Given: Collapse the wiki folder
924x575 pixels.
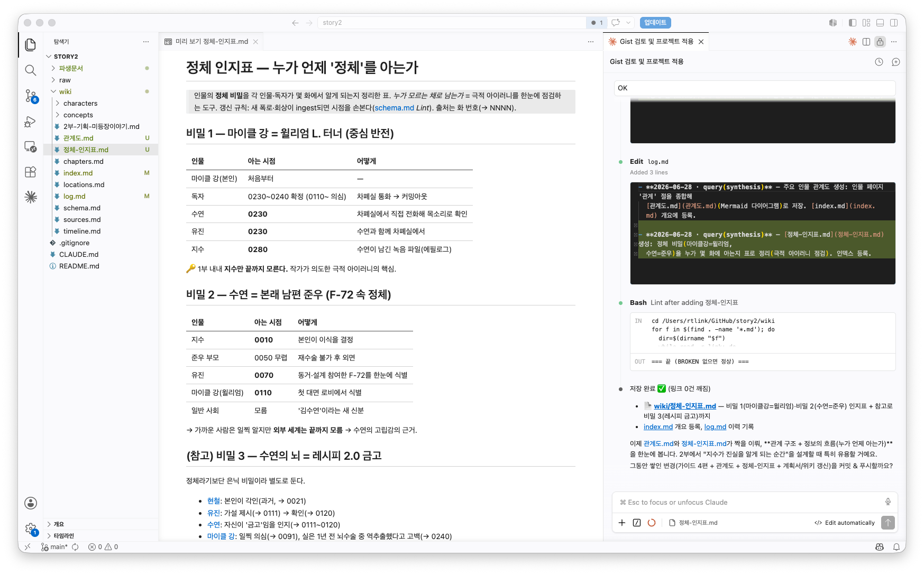Looking at the screenshot, I should click(53, 91).
